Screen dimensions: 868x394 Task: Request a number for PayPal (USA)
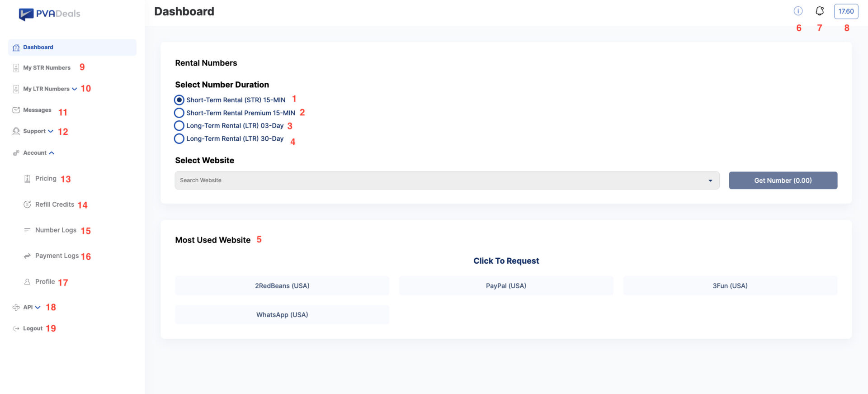[x=506, y=286]
